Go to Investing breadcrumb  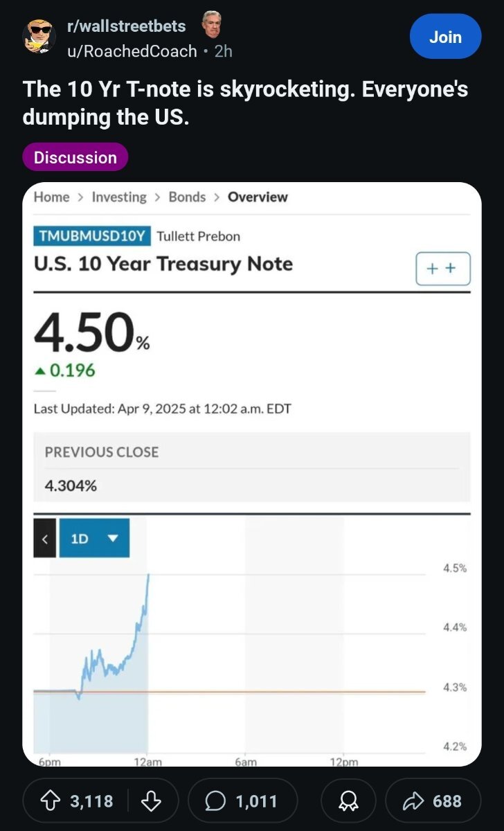[119, 197]
